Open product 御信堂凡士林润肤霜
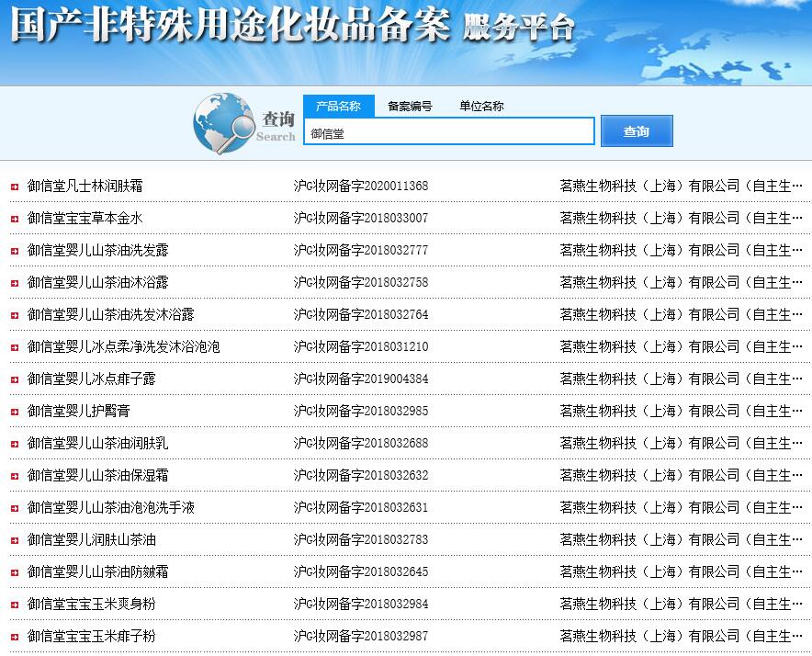The height and width of the screenshot is (656, 812). point(85,186)
